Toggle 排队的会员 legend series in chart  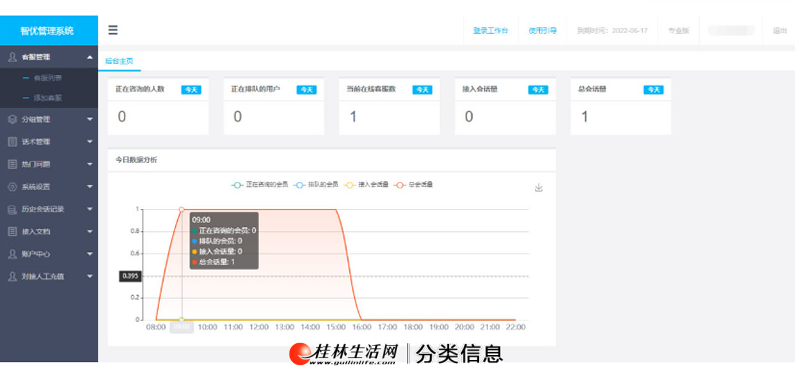(316, 185)
